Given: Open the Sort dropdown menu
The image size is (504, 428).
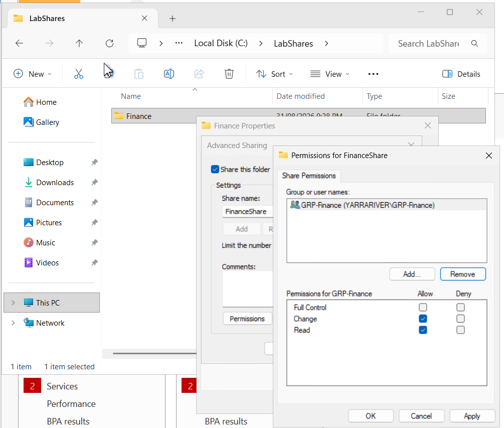Looking at the screenshot, I should [x=274, y=74].
